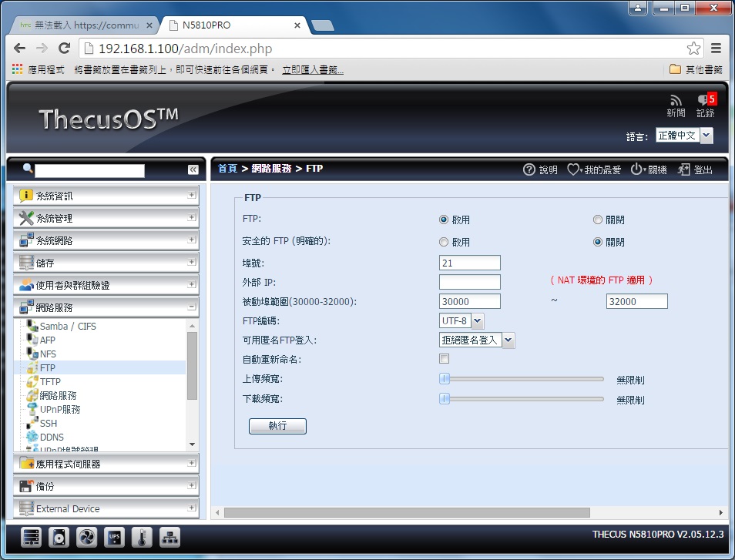The width and height of the screenshot is (735, 560).
Task: Click passive port end field 32000
Action: point(636,301)
